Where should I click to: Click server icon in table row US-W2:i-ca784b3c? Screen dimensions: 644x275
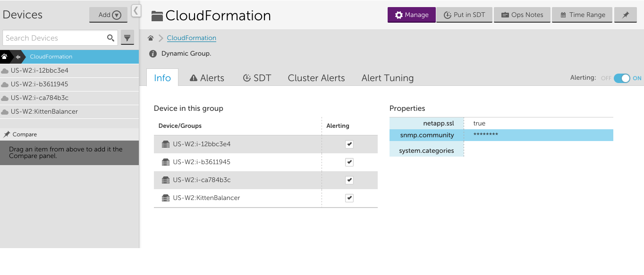tap(166, 180)
